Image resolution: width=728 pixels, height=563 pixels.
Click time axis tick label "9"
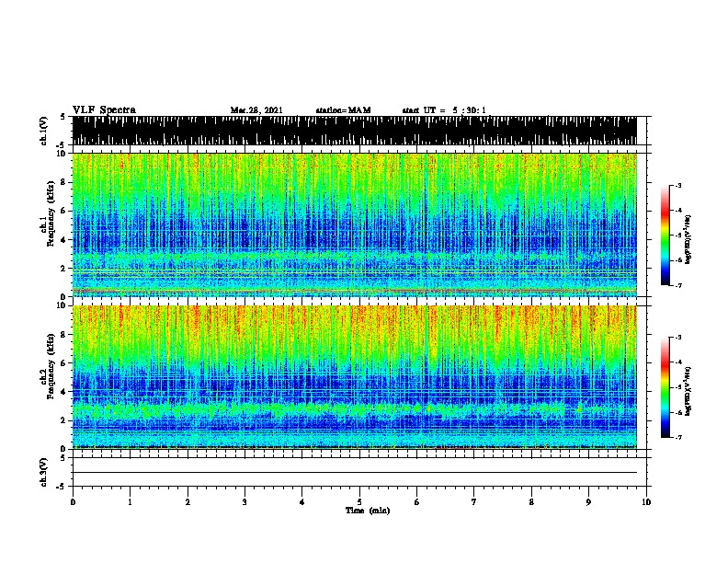(x=588, y=502)
